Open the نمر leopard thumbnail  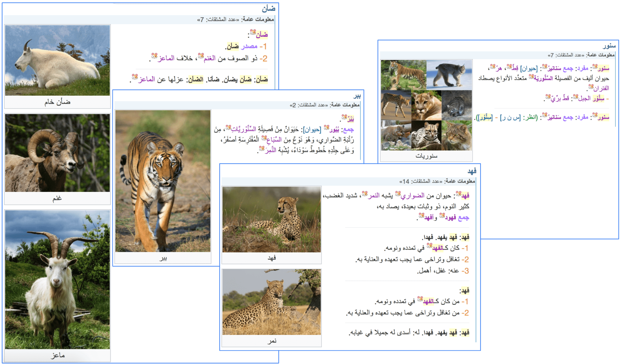click(272, 302)
